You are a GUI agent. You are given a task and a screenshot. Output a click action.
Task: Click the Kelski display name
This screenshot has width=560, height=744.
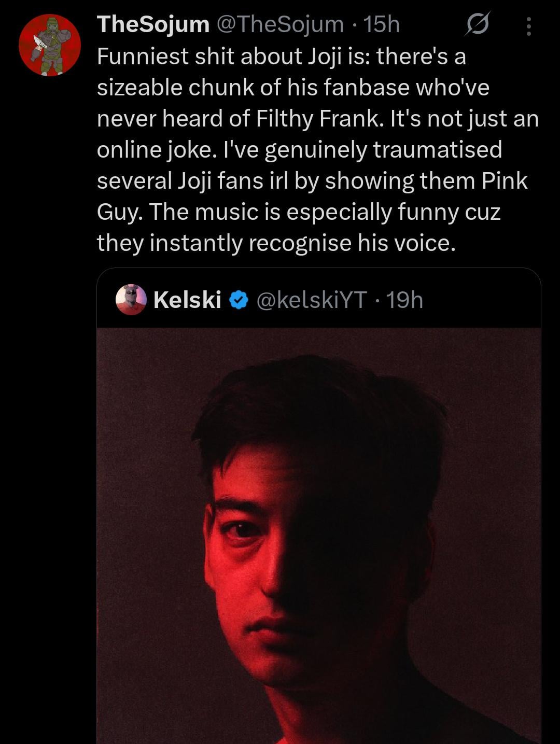pos(187,300)
